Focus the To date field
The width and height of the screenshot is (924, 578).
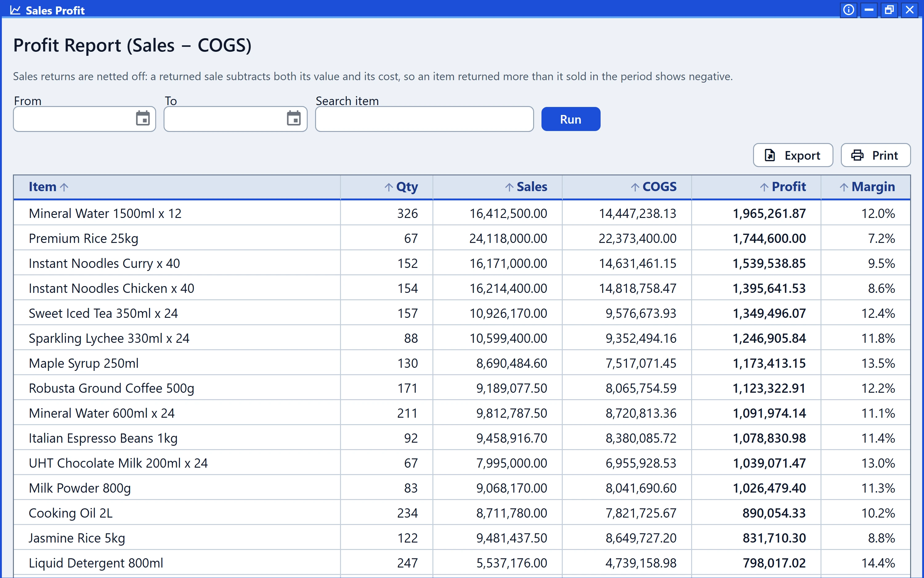click(x=236, y=119)
